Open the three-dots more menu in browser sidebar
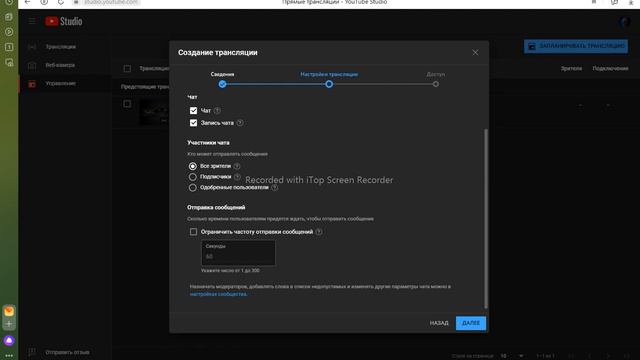640x360 pixels. (9, 356)
